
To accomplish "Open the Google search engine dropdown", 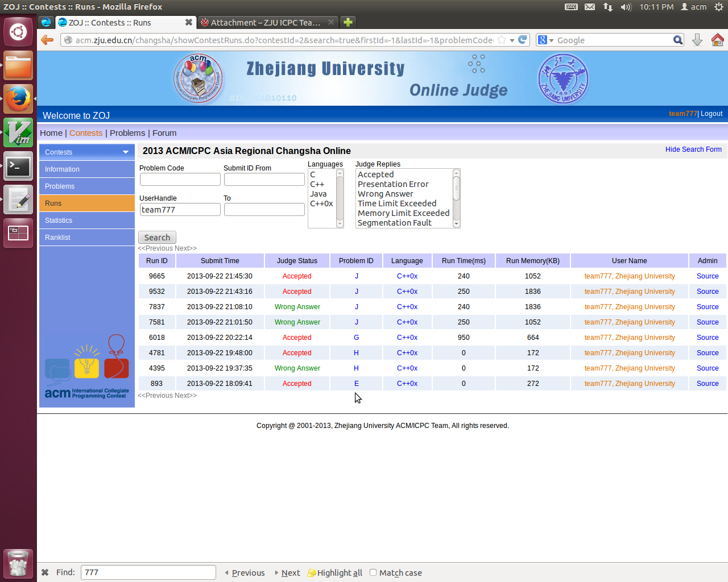I will (x=546, y=40).
